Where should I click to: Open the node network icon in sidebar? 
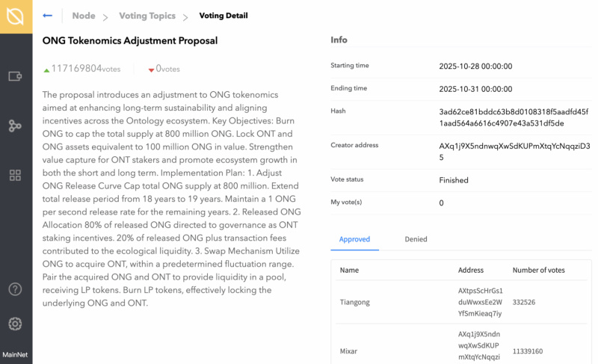coord(15,126)
